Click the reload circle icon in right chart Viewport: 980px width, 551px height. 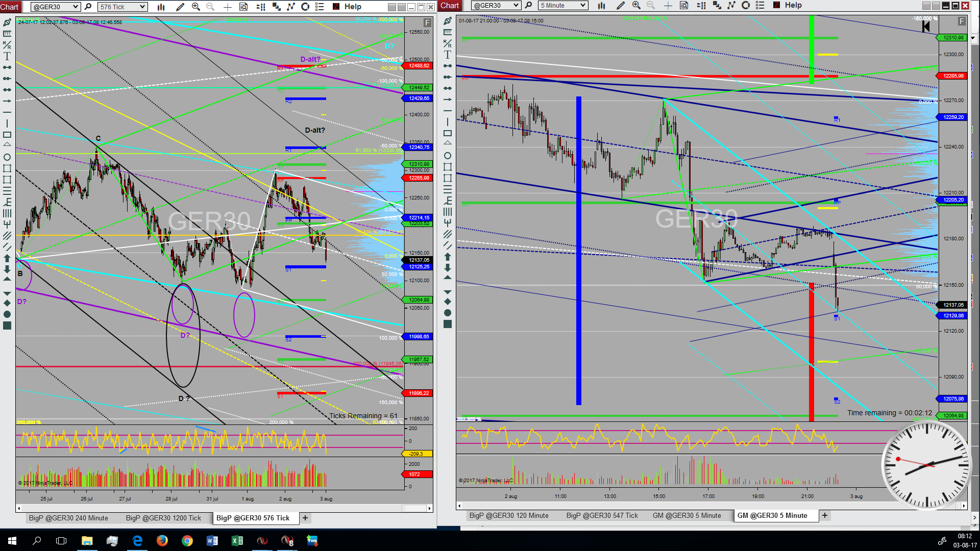[x=746, y=5]
